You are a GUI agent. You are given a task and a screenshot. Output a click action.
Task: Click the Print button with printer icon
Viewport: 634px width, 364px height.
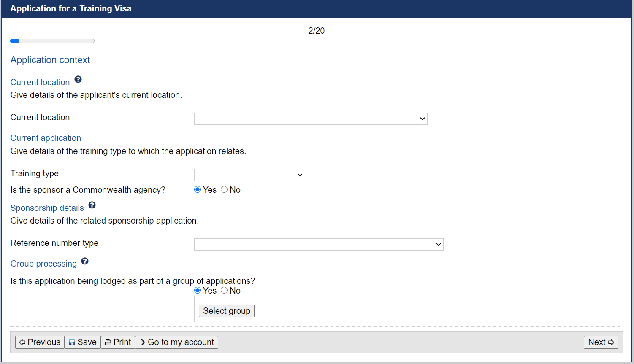(118, 342)
